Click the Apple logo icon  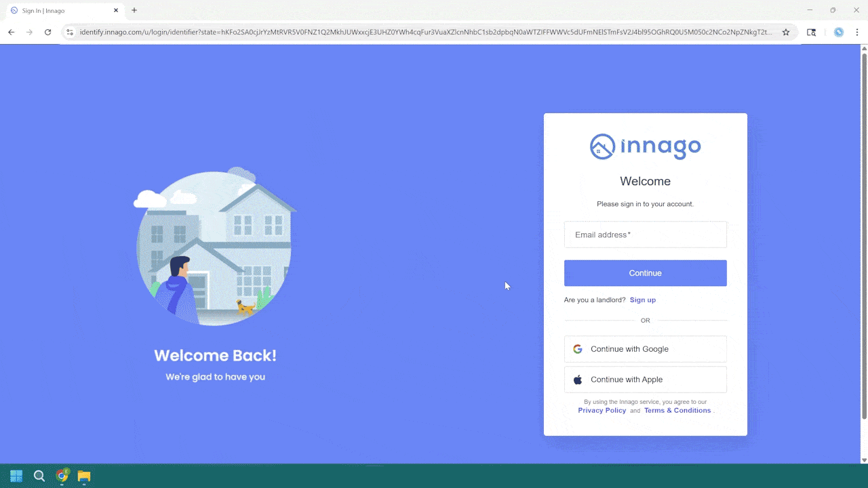tap(578, 380)
